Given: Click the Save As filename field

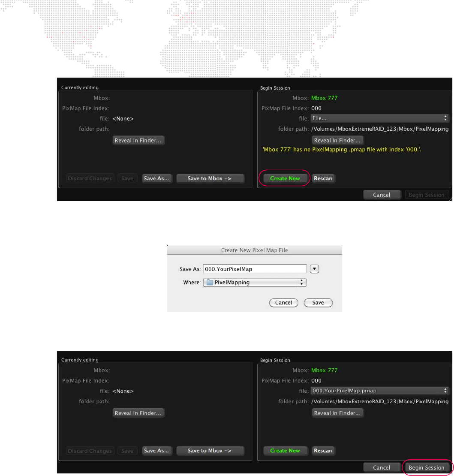Looking at the screenshot, I should coord(255,269).
